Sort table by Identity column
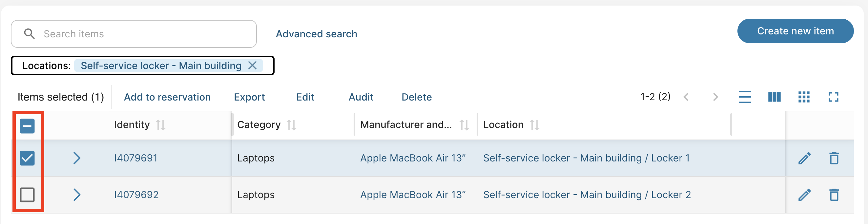This screenshot has height=224, width=868. [160, 125]
